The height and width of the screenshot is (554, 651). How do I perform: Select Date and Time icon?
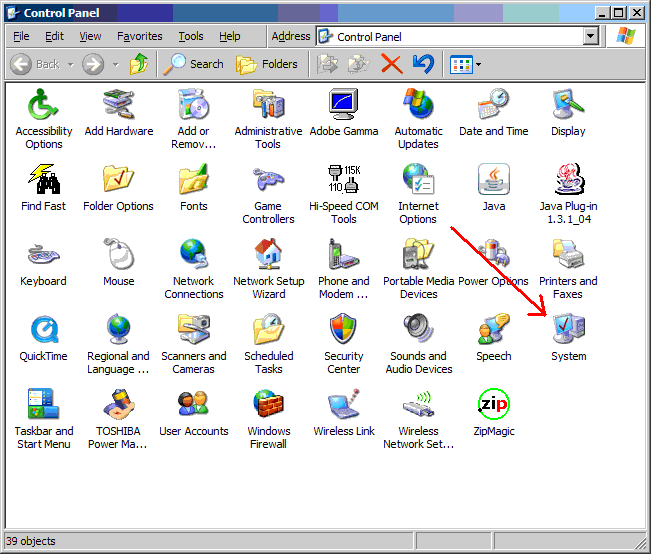coord(494,104)
